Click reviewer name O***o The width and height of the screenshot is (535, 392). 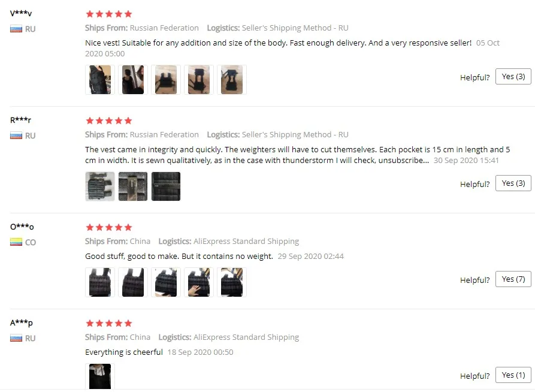click(22, 227)
